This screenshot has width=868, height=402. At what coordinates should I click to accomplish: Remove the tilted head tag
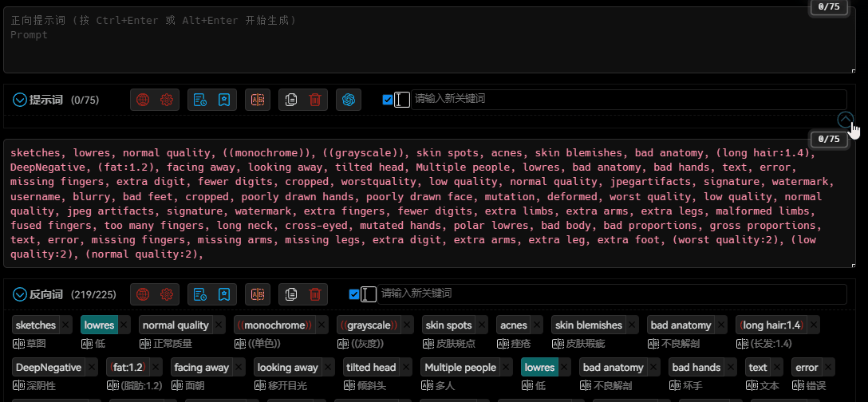[x=405, y=367]
